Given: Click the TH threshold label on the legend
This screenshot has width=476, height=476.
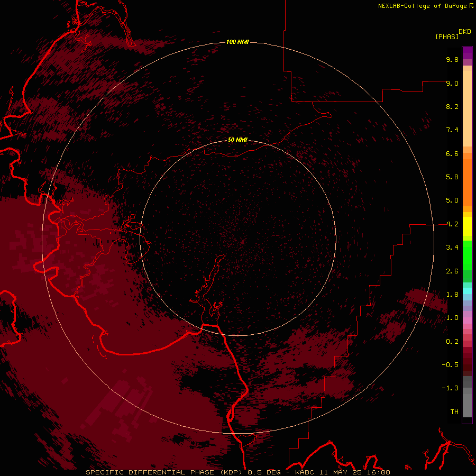Looking at the screenshot, I should [x=454, y=412].
